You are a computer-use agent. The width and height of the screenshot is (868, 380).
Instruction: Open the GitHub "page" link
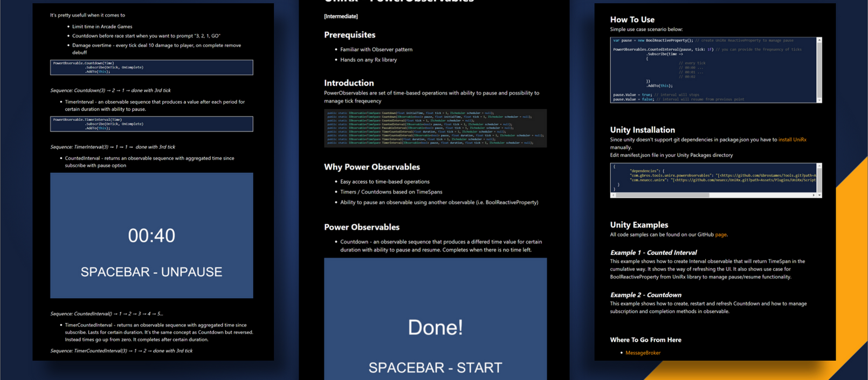[720, 234]
